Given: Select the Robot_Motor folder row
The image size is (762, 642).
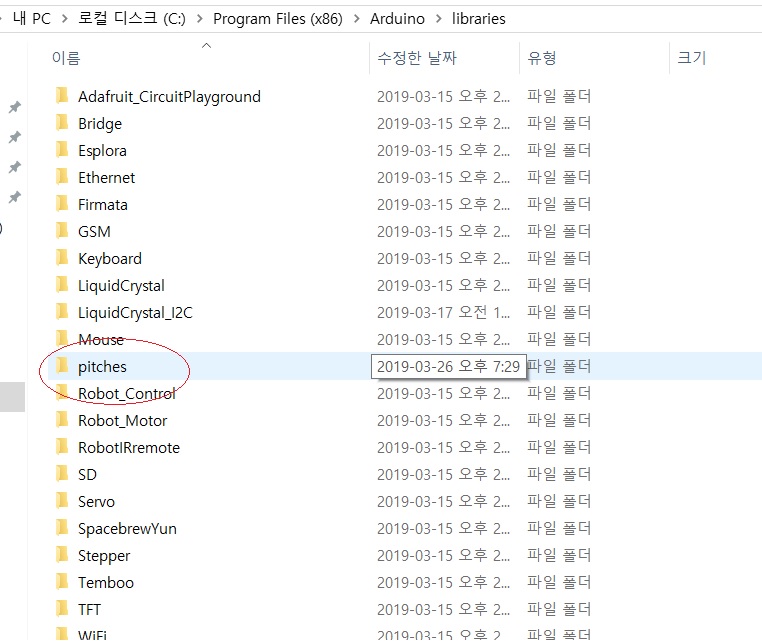Looking at the screenshot, I should [x=404, y=420].
